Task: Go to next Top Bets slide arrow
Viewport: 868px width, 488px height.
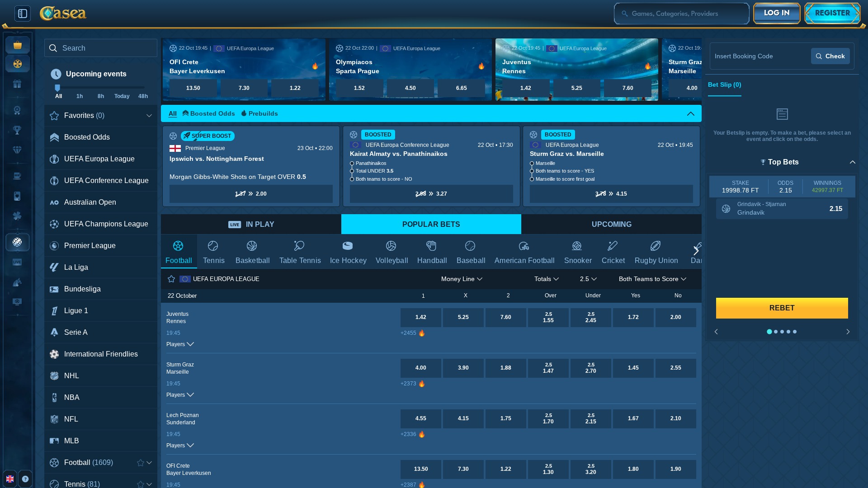Action: [x=848, y=332]
